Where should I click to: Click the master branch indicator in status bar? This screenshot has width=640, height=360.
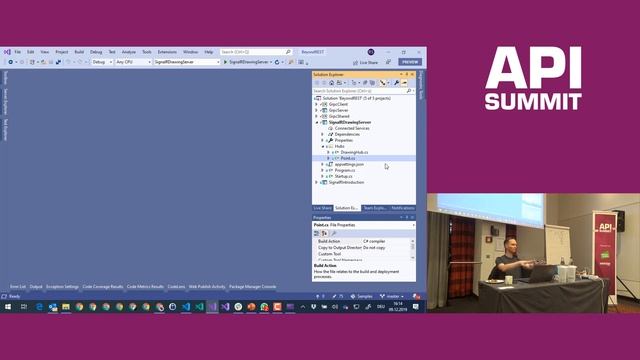click(392, 296)
